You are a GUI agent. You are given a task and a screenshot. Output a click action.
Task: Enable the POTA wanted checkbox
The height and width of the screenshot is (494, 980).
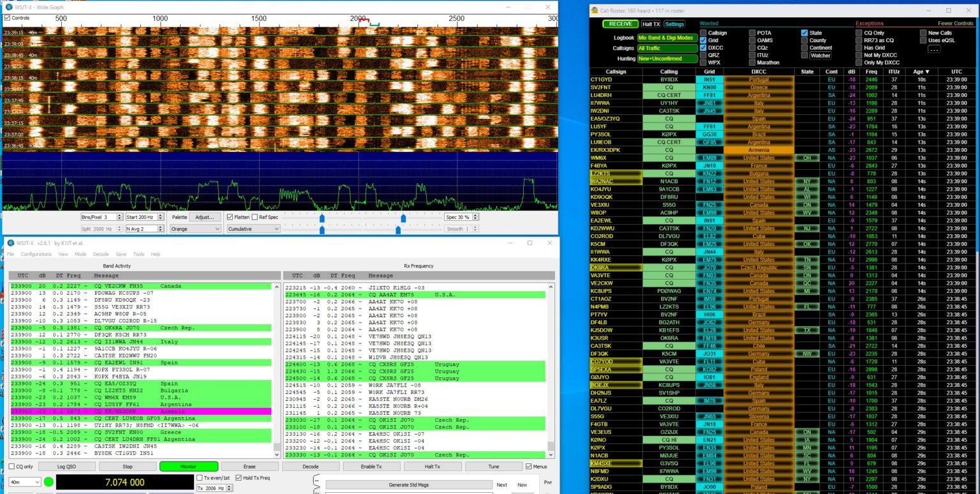pyautogui.click(x=752, y=33)
